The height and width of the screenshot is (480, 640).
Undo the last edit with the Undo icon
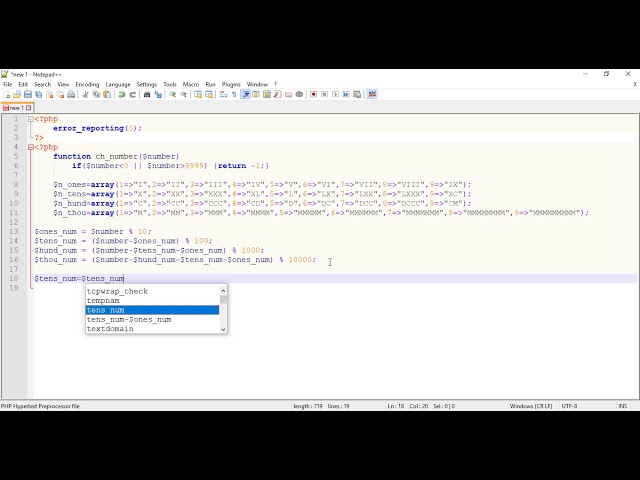122,94
